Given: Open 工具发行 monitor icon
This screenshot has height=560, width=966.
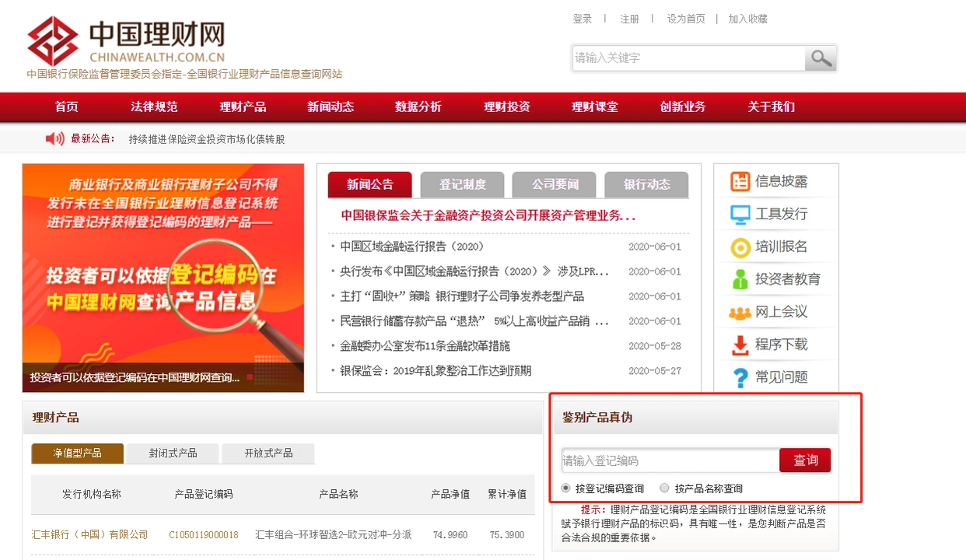Looking at the screenshot, I should [x=740, y=214].
